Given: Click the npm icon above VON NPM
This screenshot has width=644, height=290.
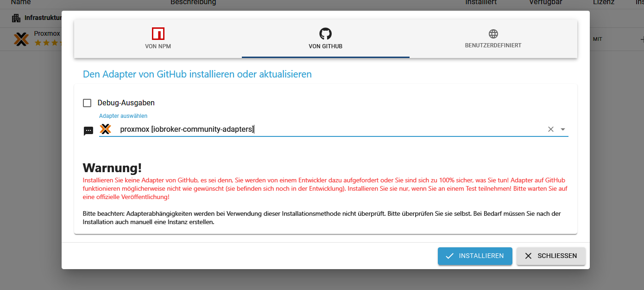Looking at the screenshot, I should pos(158,33).
